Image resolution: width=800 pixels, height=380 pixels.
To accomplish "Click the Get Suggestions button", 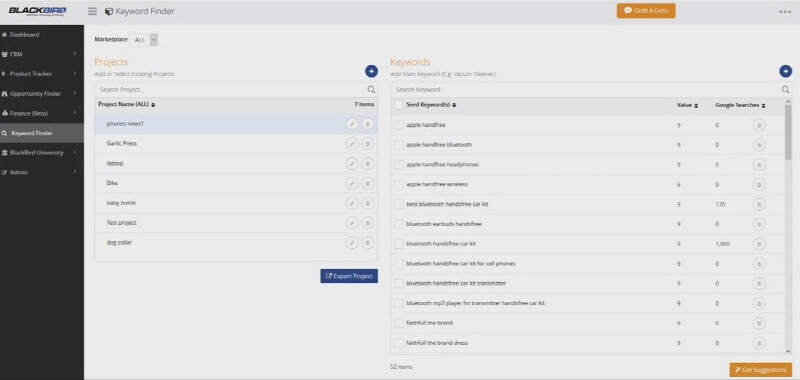I will coord(761,370).
